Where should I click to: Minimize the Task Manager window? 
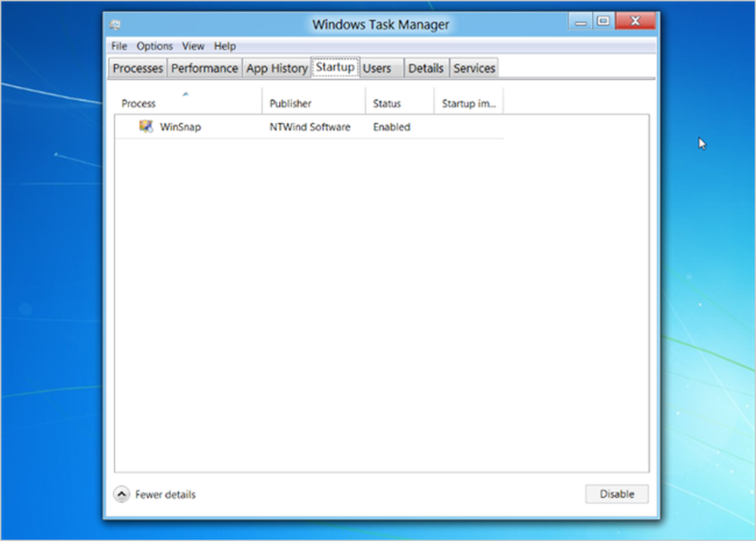[581, 21]
